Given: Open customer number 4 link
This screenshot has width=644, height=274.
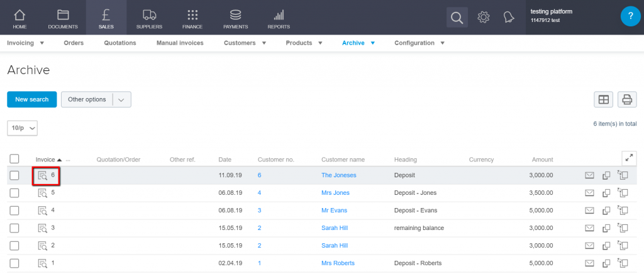Looking at the screenshot, I should pyautogui.click(x=260, y=193).
